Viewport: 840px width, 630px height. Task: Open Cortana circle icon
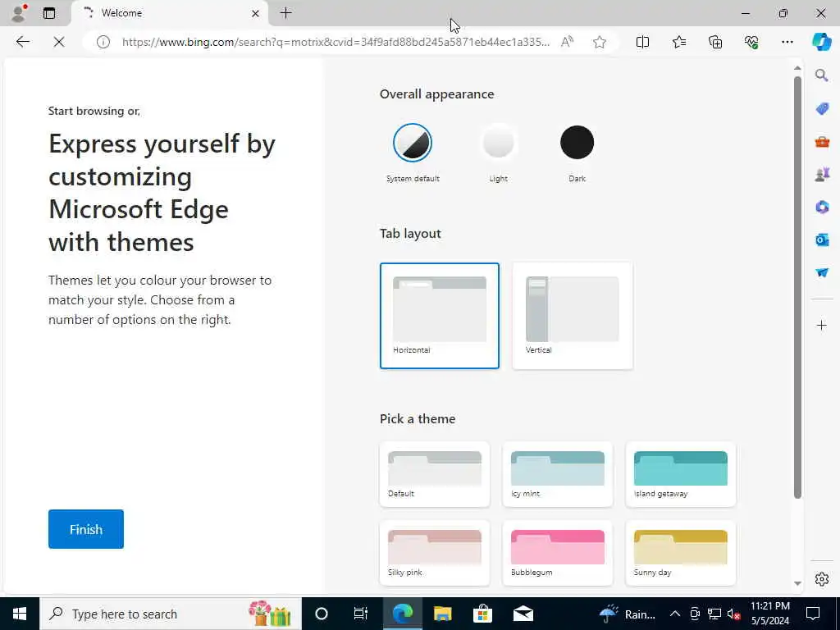coord(321,614)
